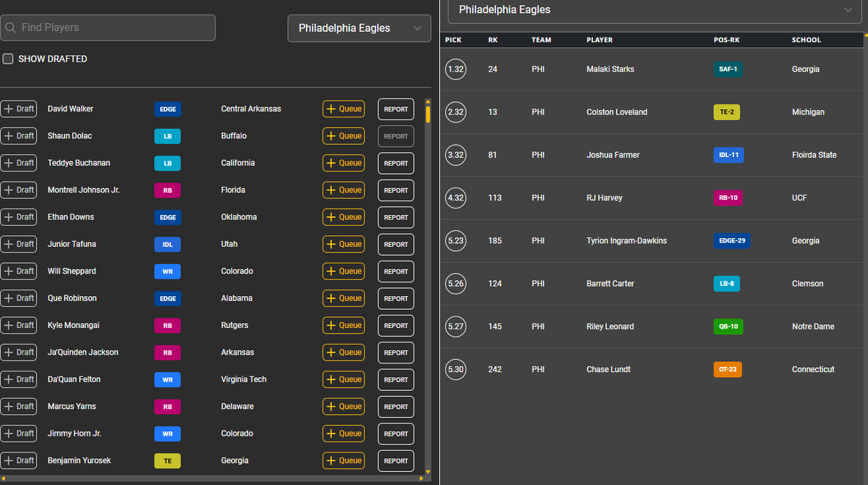868x485 pixels.
Task: Add Will Sheppard to the Queue
Action: [344, 271]
